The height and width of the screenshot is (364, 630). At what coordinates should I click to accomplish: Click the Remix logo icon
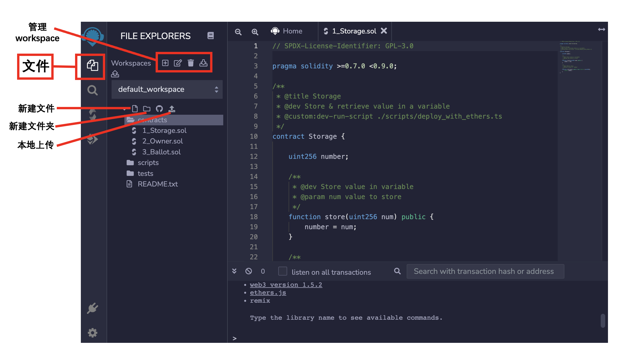92,37
